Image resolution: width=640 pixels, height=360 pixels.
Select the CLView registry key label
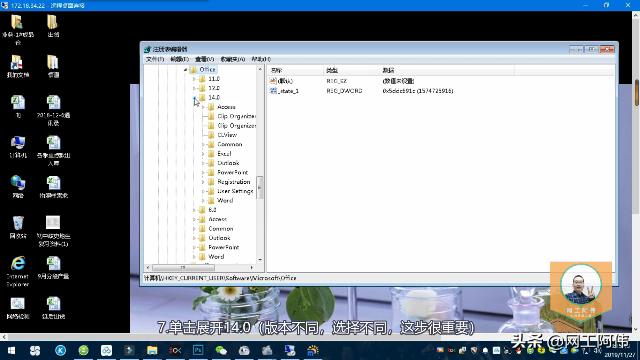pyautogui.click(x=227, y=135)
